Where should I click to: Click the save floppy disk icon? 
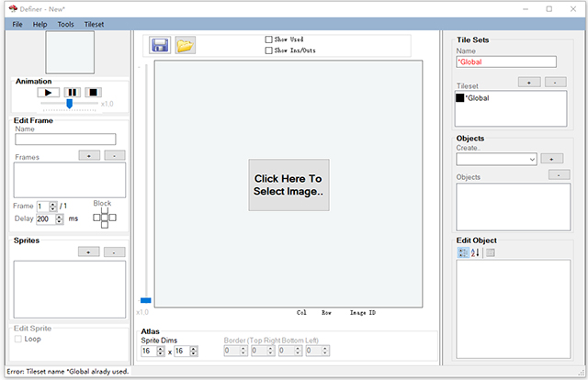(x=160, y=45)
